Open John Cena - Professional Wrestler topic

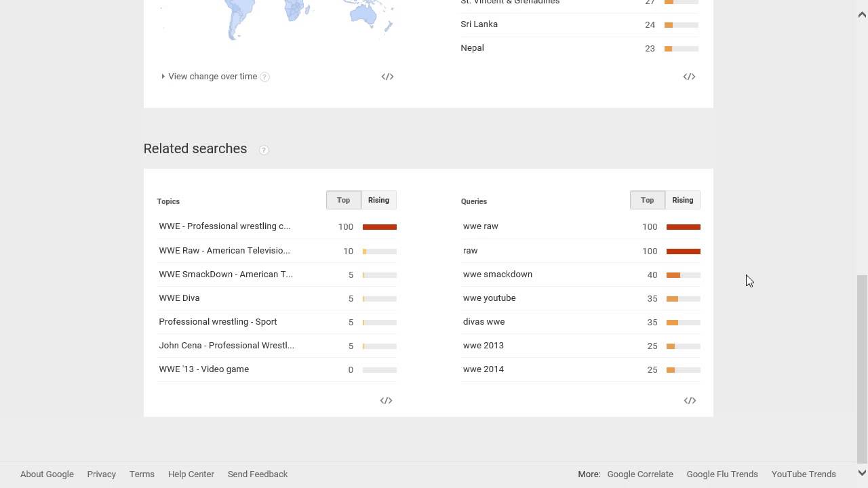226,346
